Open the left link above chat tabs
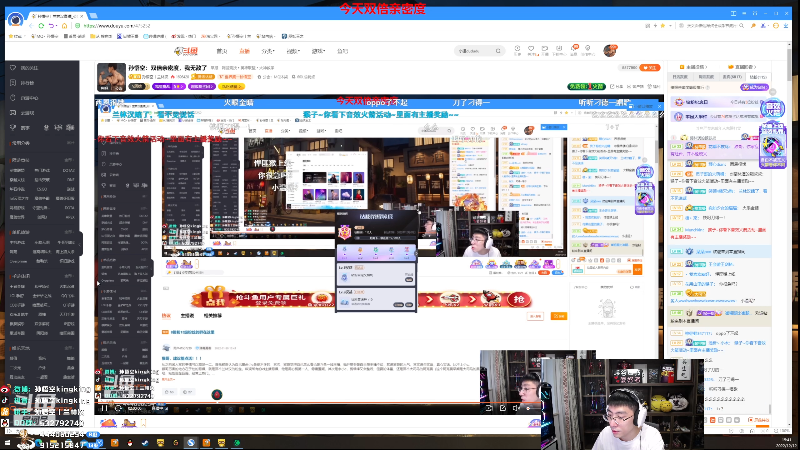The width and height of the screenshot is (800, 450). click(693, 67)
